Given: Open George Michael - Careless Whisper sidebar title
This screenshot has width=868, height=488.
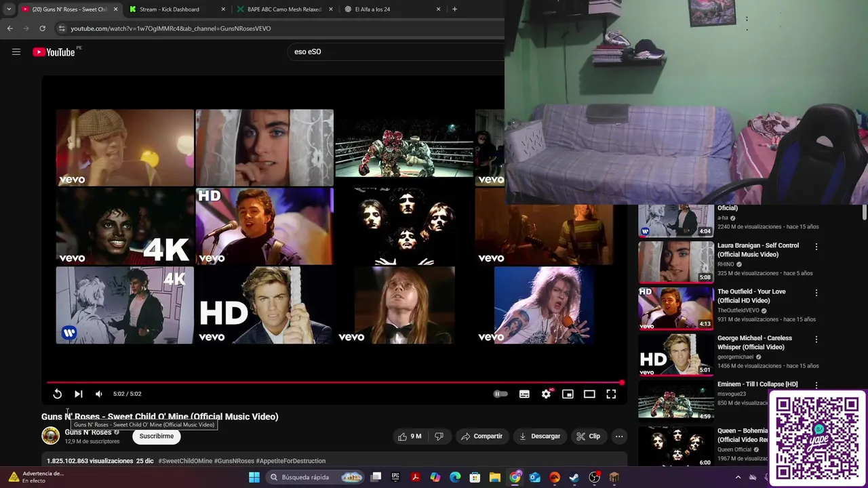Looking at the screenshot, I should [755, 342].
